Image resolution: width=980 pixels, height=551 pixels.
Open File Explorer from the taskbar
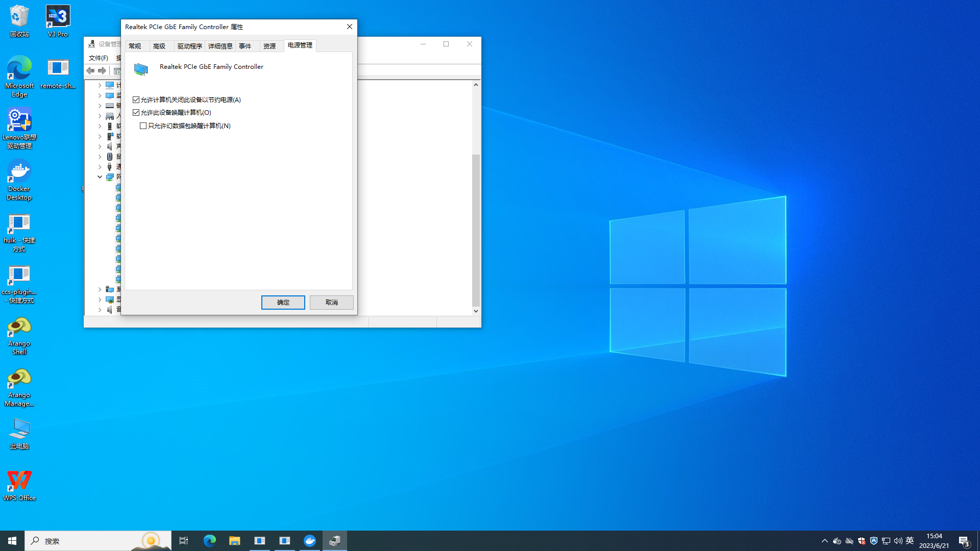tap(234, 541)
